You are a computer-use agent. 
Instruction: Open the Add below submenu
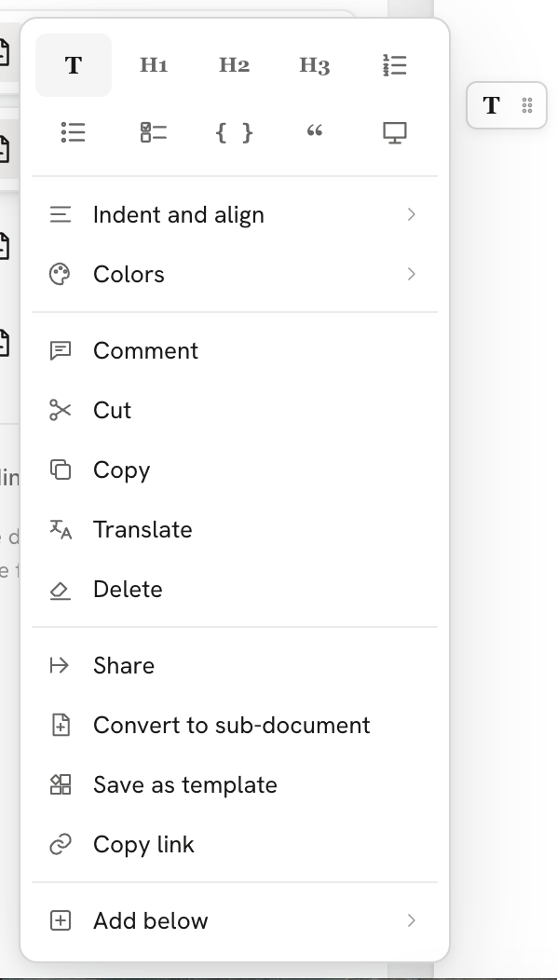coord(235,920)
